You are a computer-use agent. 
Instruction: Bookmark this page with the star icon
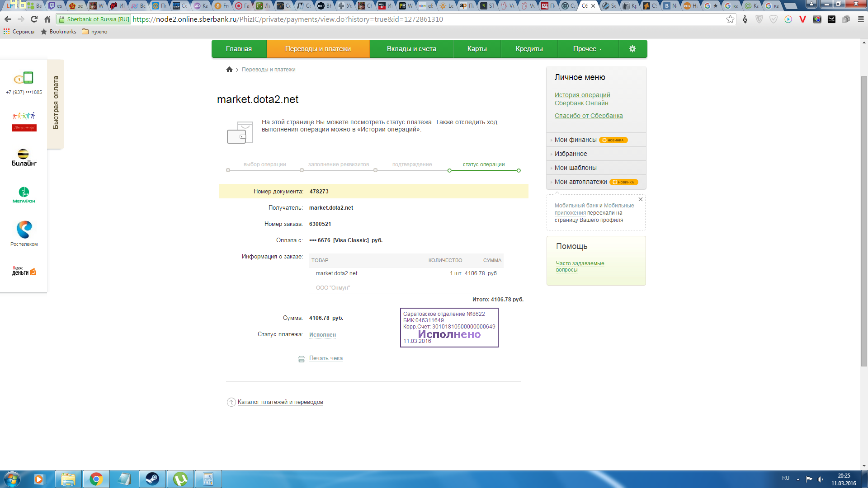coord(730,19)
